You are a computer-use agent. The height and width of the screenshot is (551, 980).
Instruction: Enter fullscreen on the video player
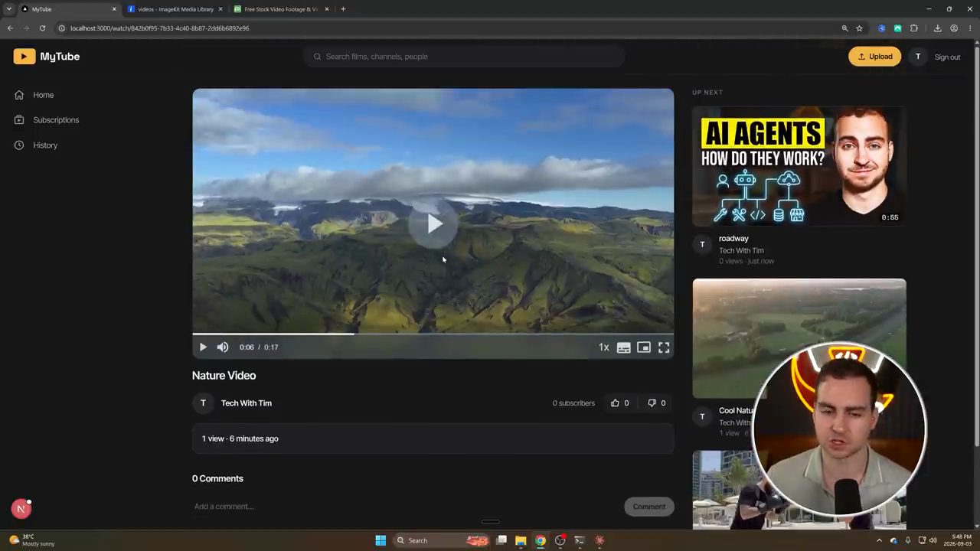(664, 347)
